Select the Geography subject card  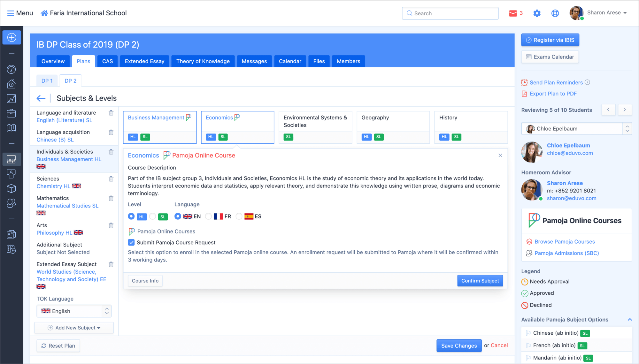pos(393,127)
